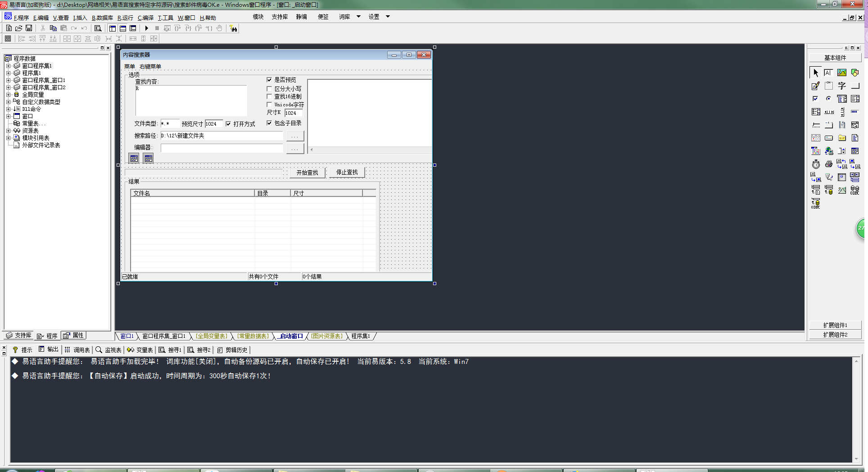Viewport: 868px width, 472px height.
Task: Click the Run program play icon
Action: (x=146, y=28)
